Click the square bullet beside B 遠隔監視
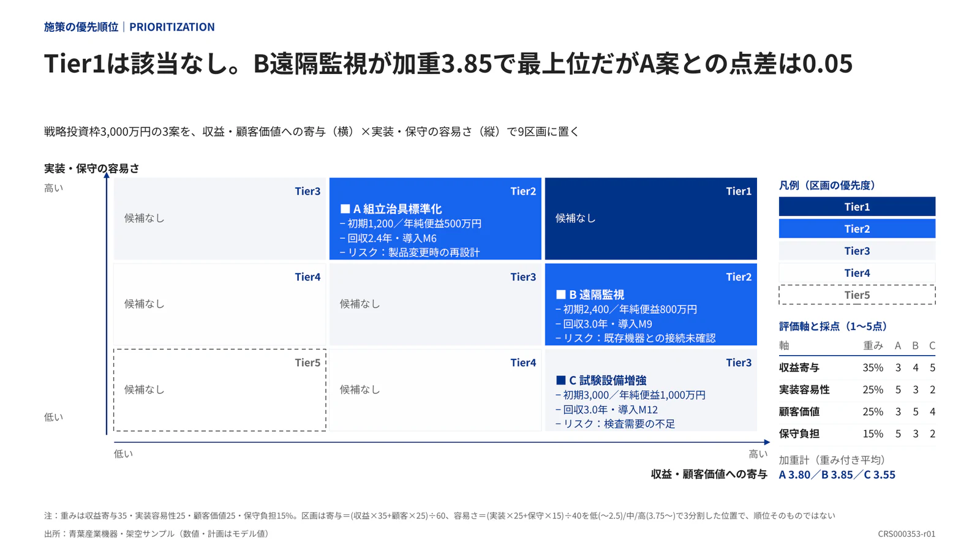 (x=560, y=294)
